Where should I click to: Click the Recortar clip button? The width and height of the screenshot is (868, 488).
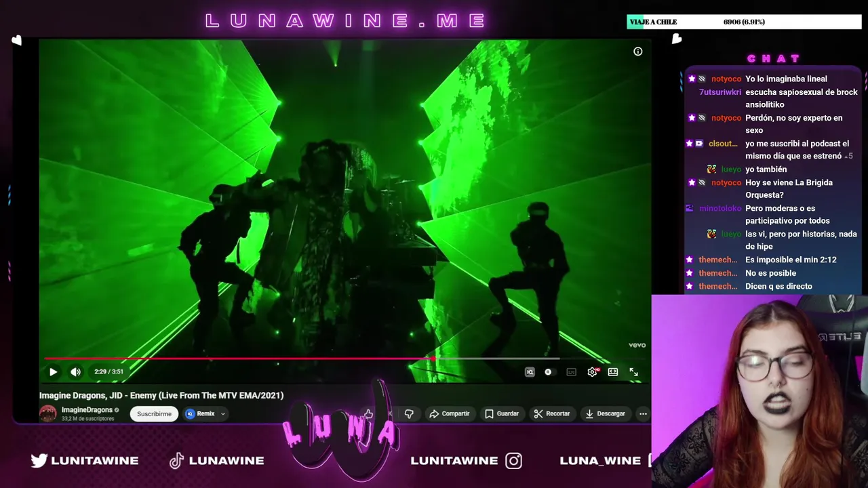551,413
